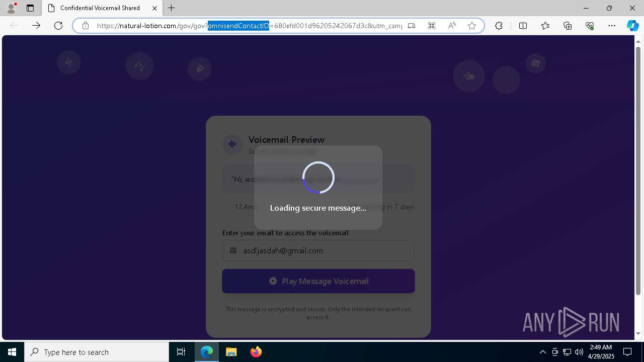Click the Loading secure message text
The image size is (644, 362).
coord(318,208)
